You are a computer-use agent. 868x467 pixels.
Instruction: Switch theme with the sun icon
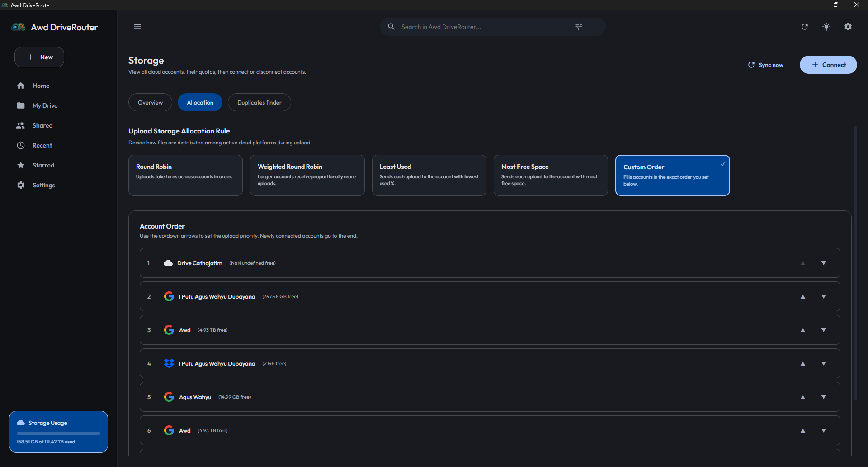(x=826, y=27)
